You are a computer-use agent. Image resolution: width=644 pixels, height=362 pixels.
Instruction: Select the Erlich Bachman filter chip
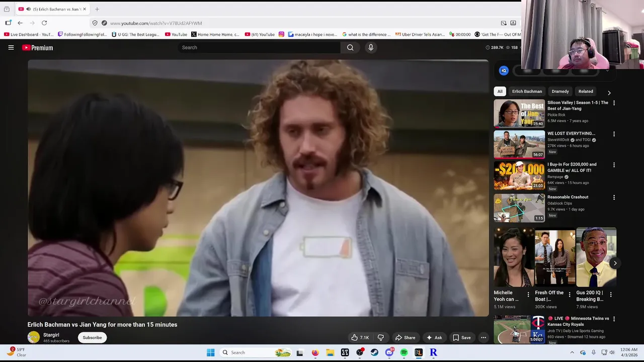[527, 92]
